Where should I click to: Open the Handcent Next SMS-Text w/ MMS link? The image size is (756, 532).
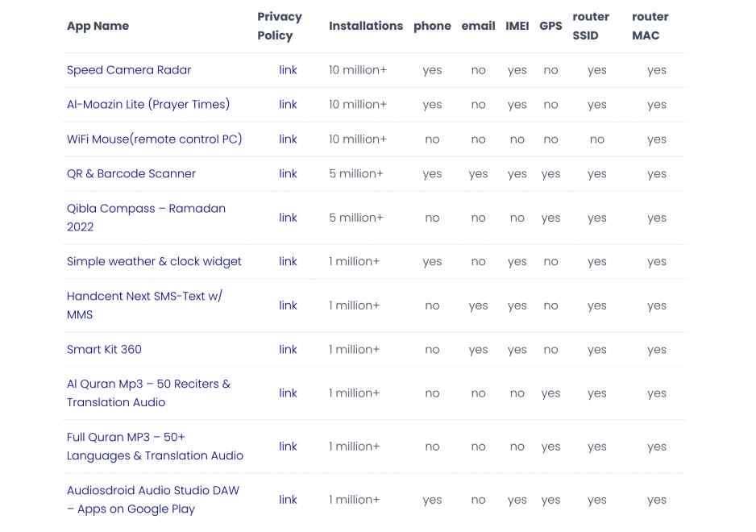(x=144, y=305)
